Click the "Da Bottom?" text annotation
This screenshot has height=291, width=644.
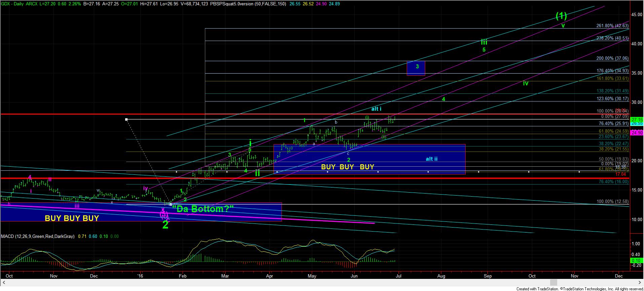tap(203, 209)
